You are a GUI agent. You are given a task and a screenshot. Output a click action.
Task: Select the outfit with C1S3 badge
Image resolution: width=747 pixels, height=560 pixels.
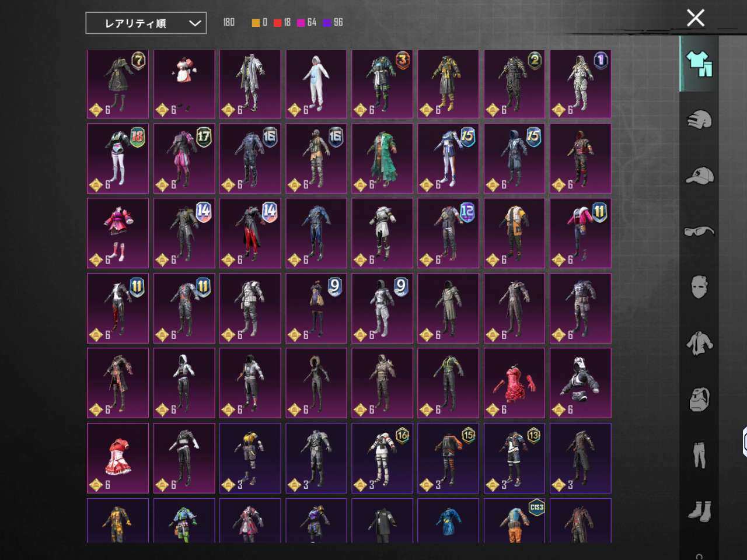coord(514,520)
